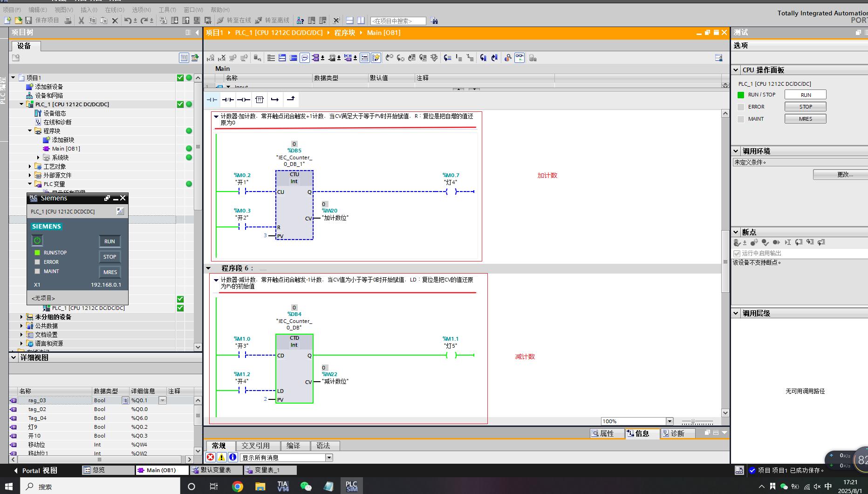
Task: Collapse the 详细视图 panel
Action: pyautogui.click(x=14, y=357)
